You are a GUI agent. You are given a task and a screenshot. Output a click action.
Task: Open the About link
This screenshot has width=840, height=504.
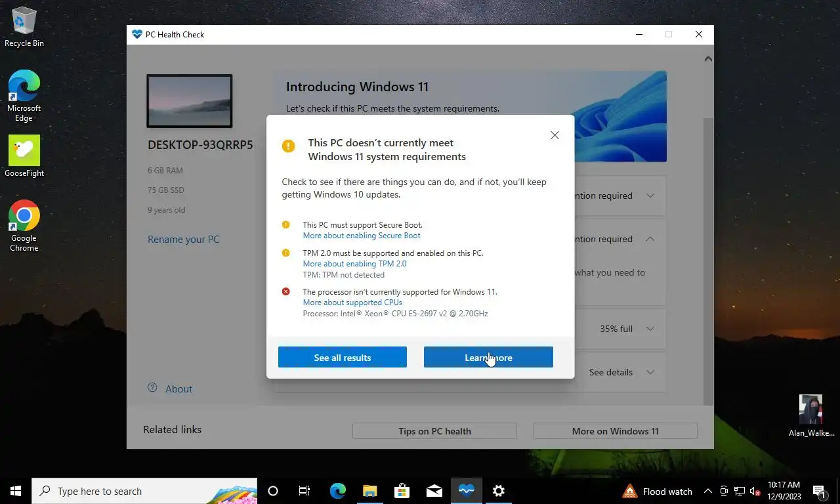(178, 388)
